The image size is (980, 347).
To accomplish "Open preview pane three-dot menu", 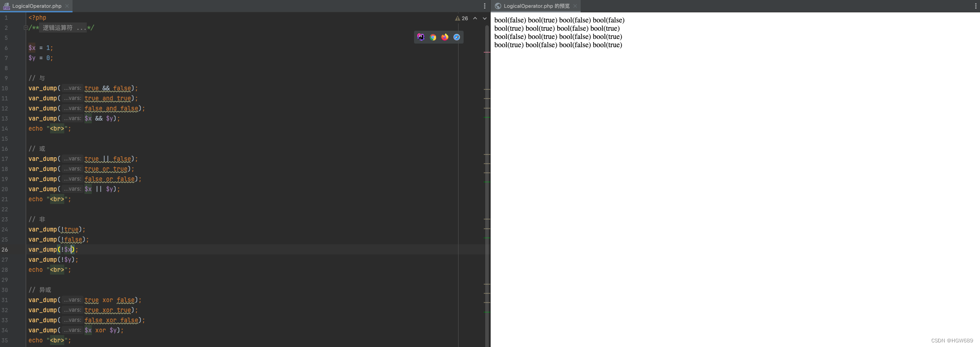I will pos(975,6).
